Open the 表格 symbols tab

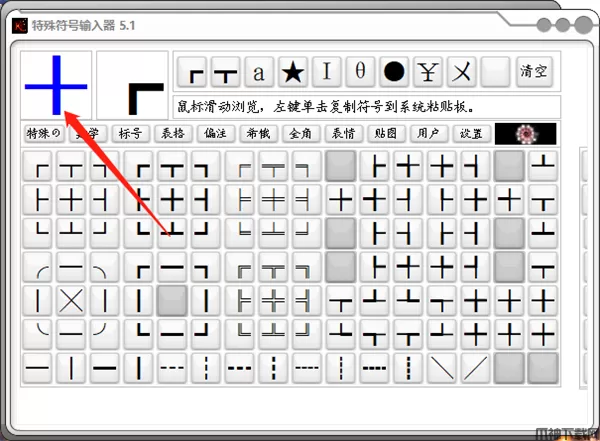[173, 134]
